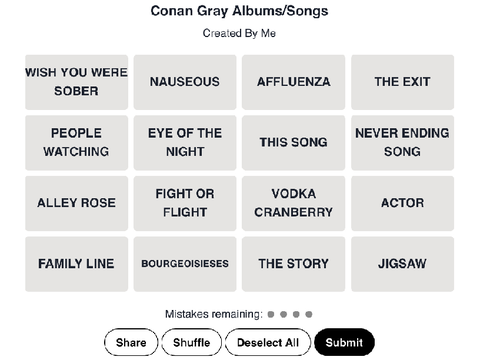The height and width of the screenshot is (360, 480).
Task: Shuffle the puzzle tiles
Action: [x=192, y=342]
